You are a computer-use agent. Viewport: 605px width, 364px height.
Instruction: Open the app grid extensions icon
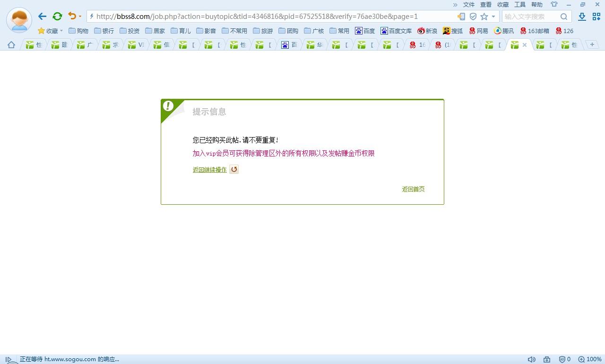click(596, 17)
